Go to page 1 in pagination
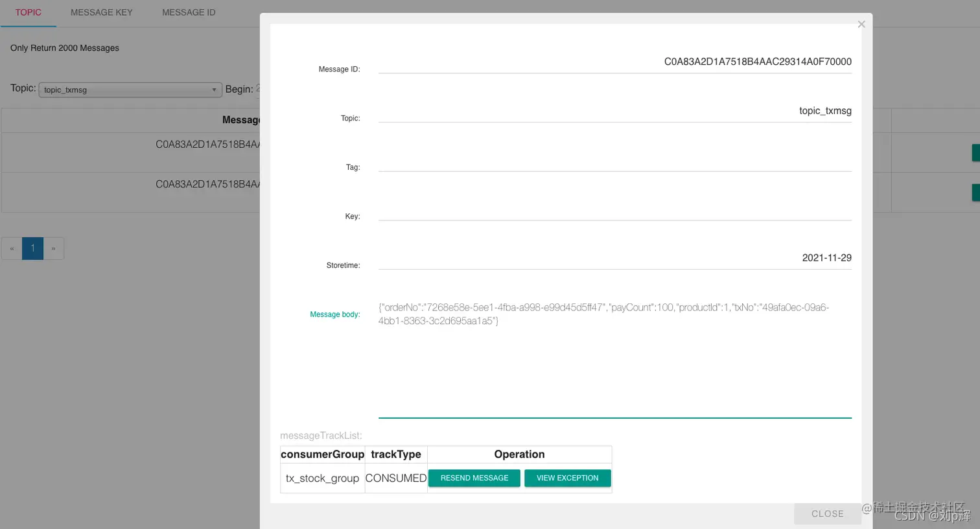Viewport: 980px width, 529px height. pos(32,248)
